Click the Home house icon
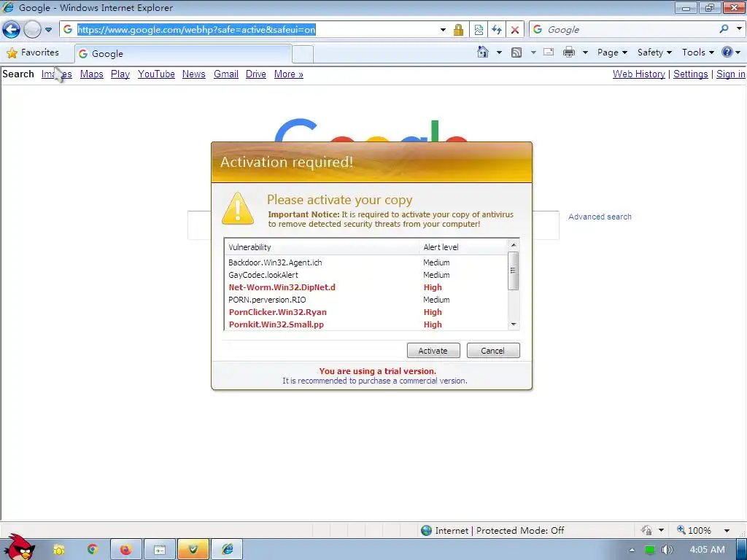The height and width of the screenshot is (560, 747). (x=483, y=52)
